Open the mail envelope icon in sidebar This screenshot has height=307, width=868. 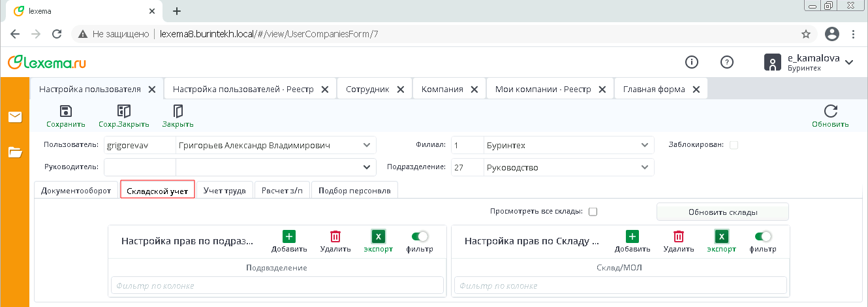click(15, 118)
